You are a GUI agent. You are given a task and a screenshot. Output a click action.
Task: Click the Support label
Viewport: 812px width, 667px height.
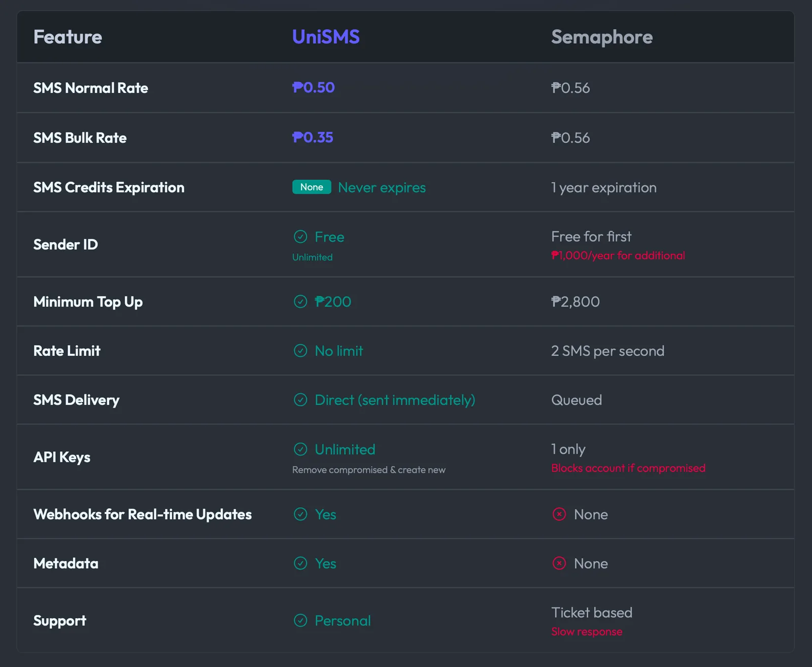point(60,621)
